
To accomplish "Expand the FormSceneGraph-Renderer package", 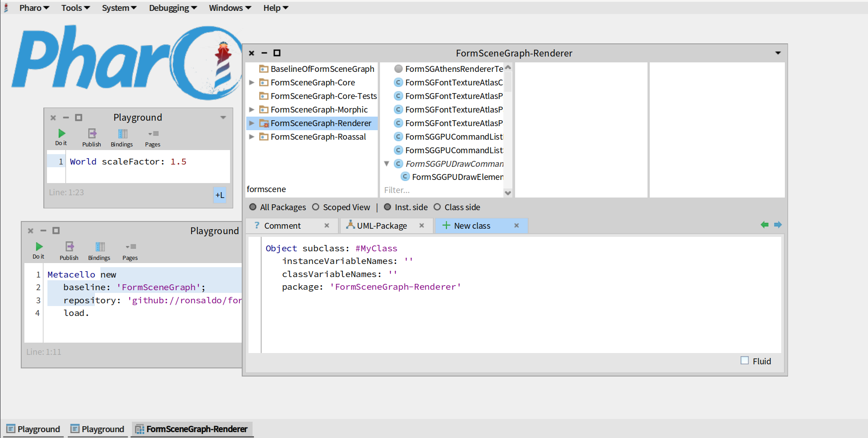I will coord(252,123).
